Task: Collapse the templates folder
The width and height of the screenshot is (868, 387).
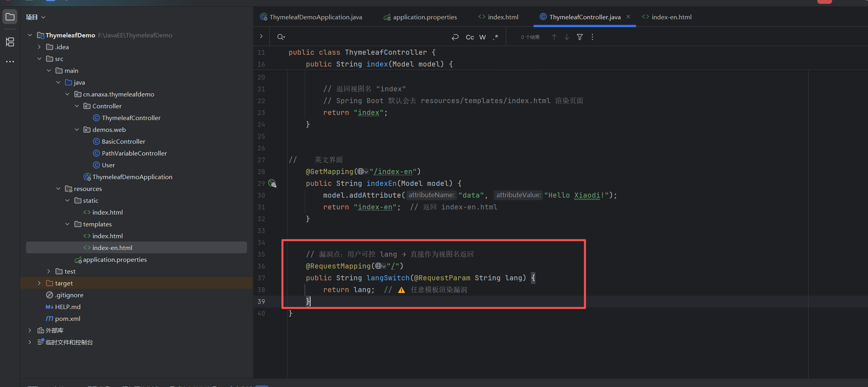Action: pyautogui.click(x=67, y=224)
